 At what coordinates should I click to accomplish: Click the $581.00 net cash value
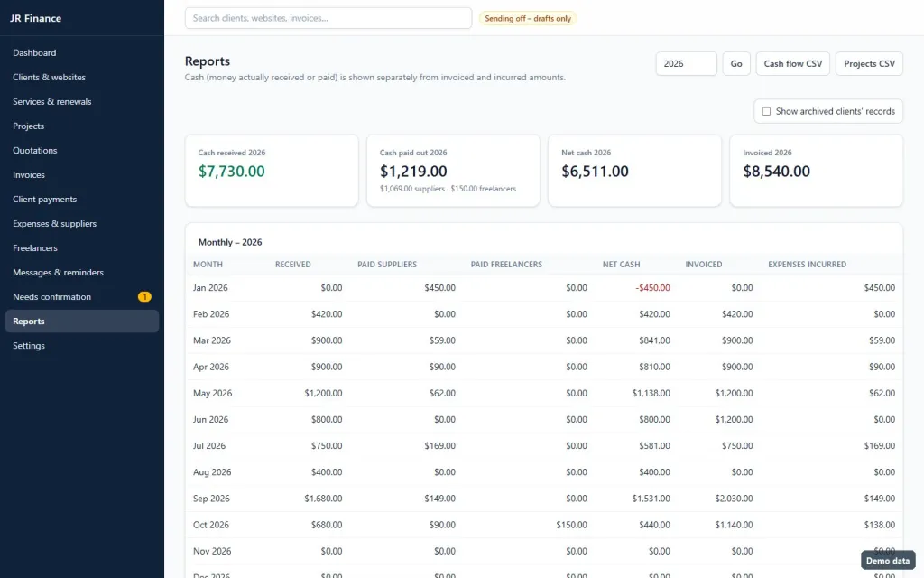point(655,446)
